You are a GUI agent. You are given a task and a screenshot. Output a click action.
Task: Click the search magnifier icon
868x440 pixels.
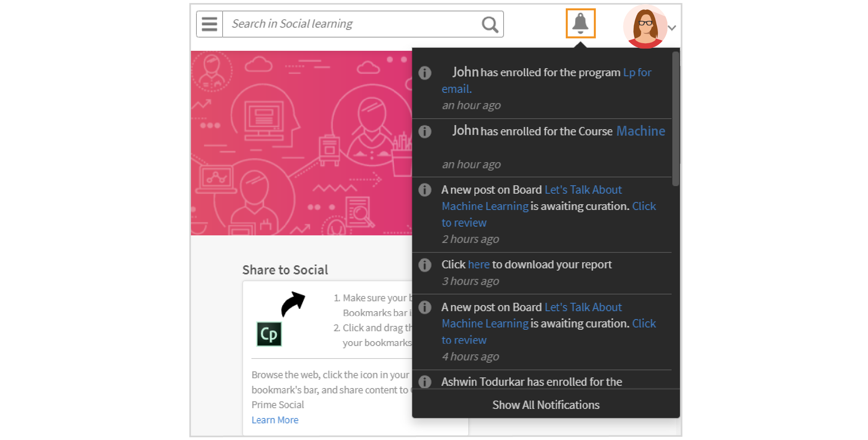click(x=490, y=25)
